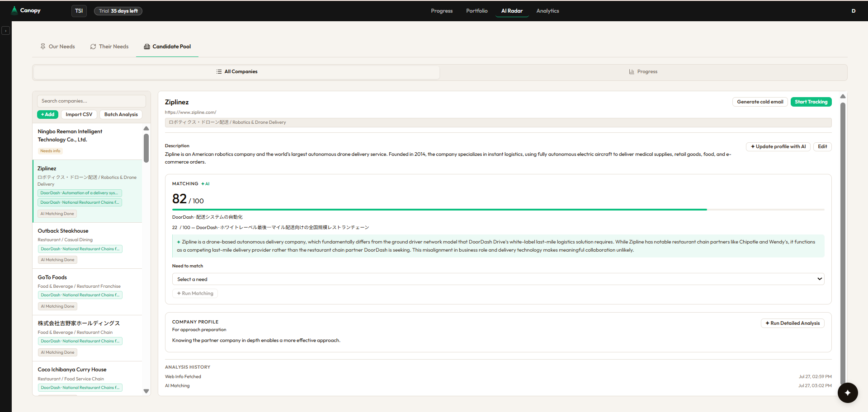868x412 pixels.
Task: Click GoTo Foods' AI Matching Done badge
Action: click(x=57, y=306)
